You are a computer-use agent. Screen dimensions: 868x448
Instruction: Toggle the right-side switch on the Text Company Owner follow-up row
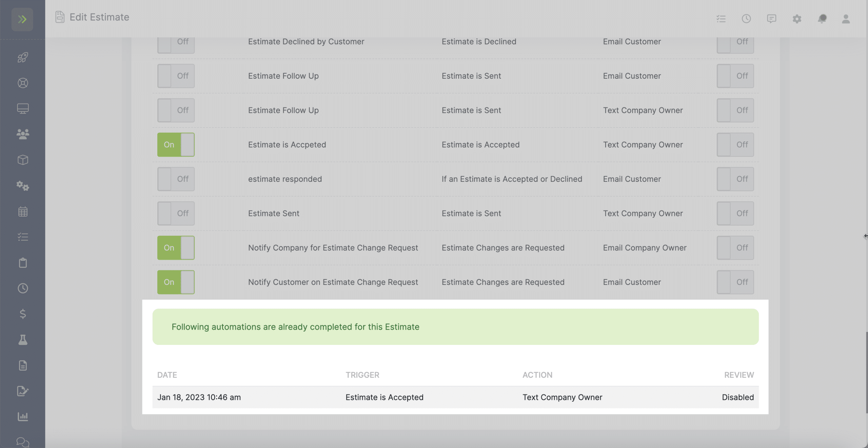(735, 110)
